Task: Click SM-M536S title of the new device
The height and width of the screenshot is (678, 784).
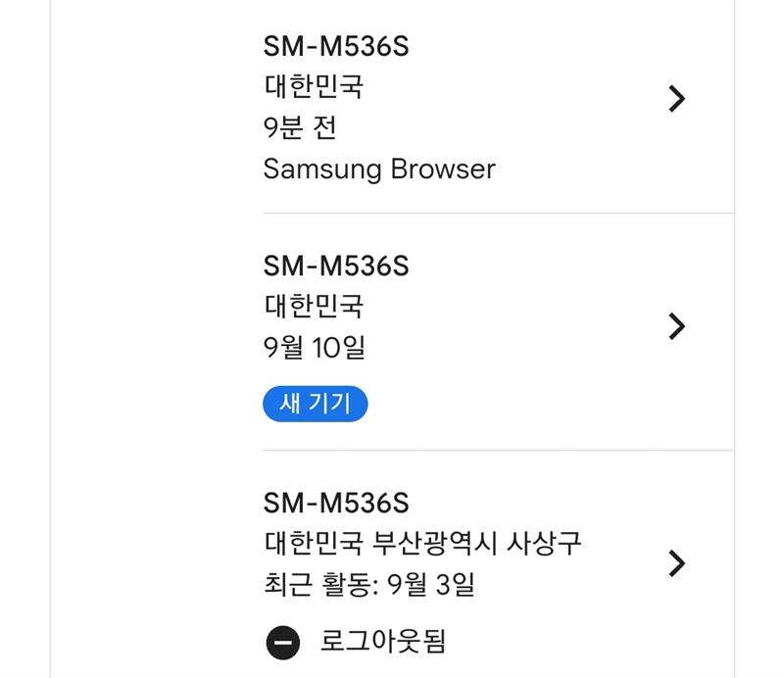Action: click(x=335, y=266)
